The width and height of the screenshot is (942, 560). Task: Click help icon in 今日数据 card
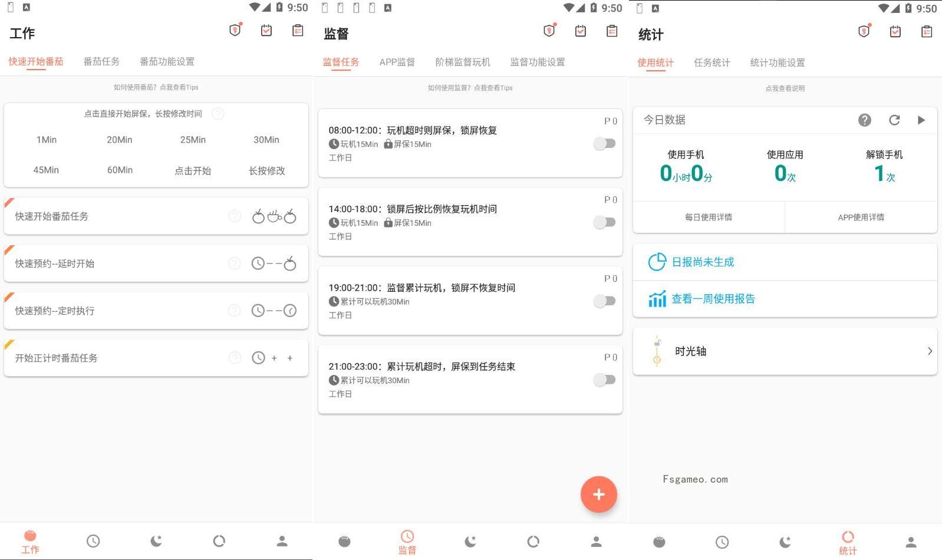[x=865, y=120]
